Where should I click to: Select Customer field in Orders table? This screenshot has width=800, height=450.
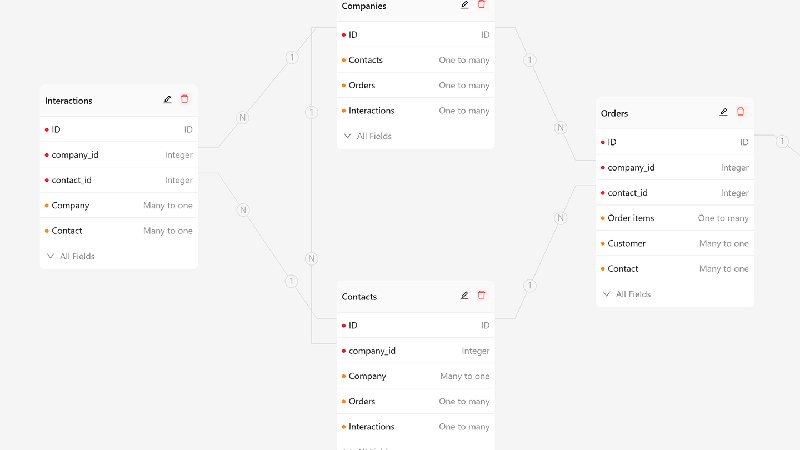[675, 243]
